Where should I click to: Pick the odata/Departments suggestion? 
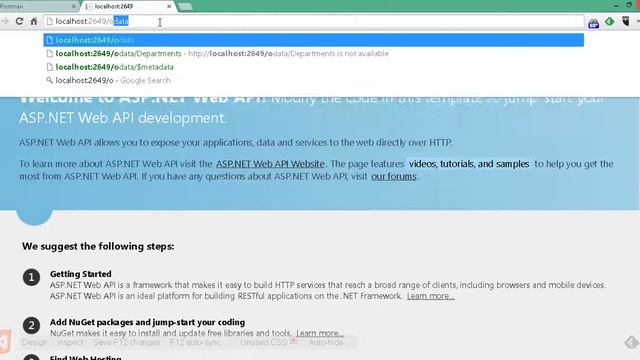click(313, 53)
